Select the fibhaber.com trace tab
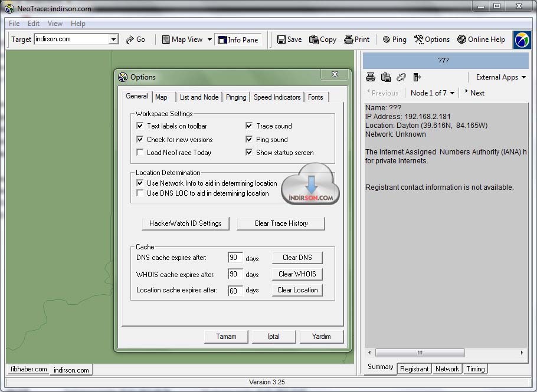 click(x=29, y=369)
